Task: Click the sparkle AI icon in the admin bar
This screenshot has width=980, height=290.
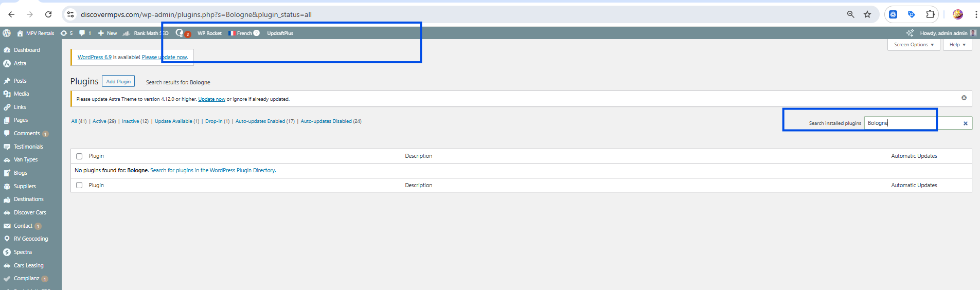Action: click(910, 33)
